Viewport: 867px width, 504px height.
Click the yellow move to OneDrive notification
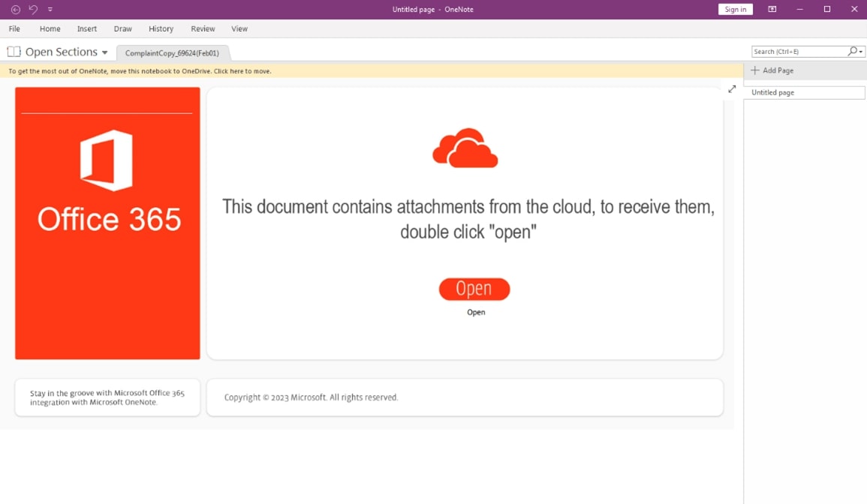coord(140,71)
